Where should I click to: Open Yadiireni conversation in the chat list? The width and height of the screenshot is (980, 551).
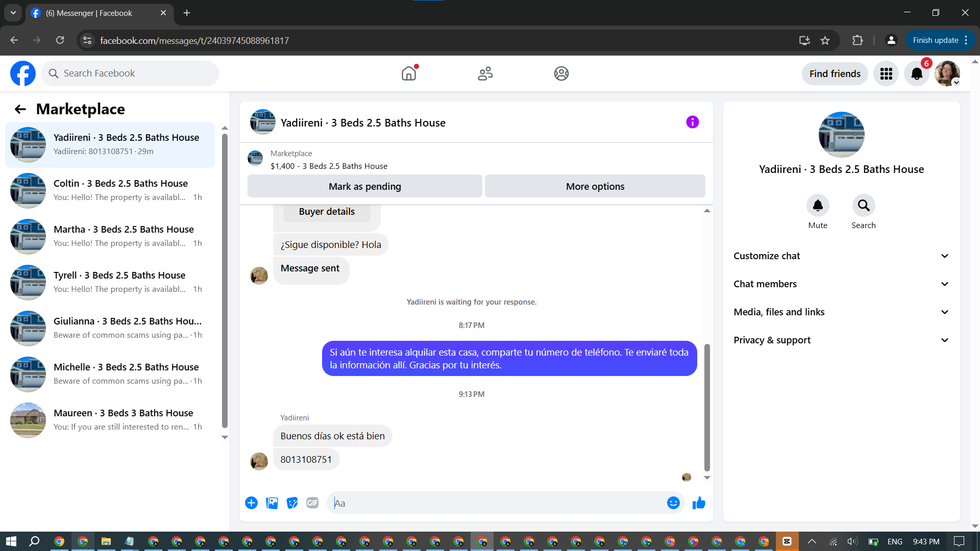pyautogui.click(x=110, y=145)
